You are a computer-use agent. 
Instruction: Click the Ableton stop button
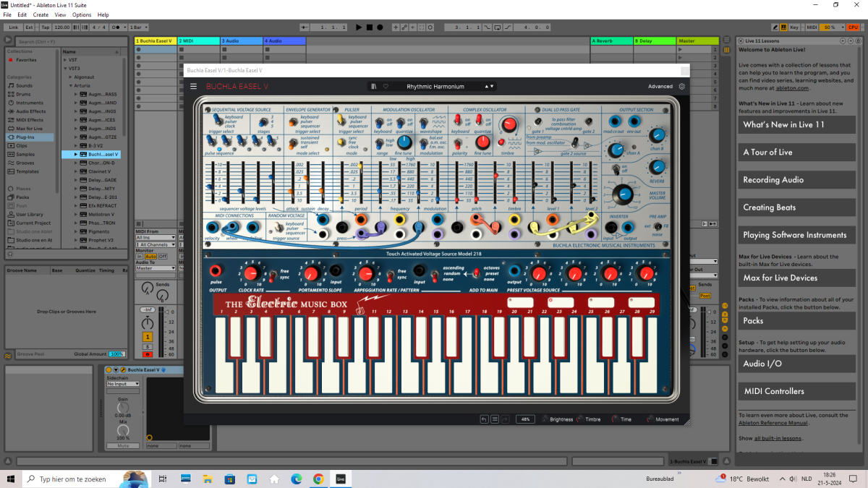(x=369, y=27)
